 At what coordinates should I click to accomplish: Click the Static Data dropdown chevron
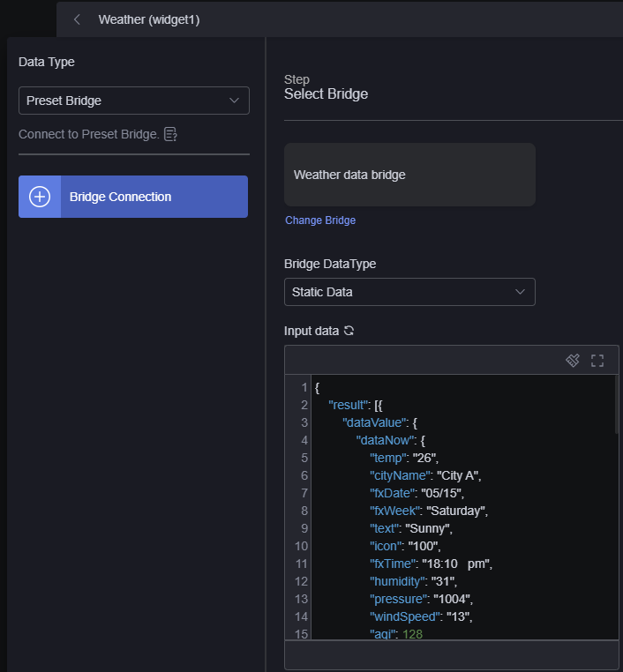(x=520, y=292)
